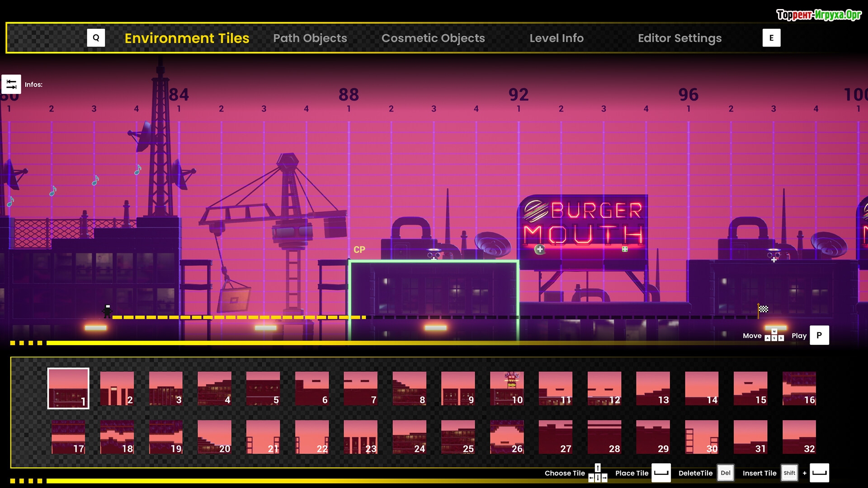Go to Editor Settings tab
Image resolution: width=868 pixels, height=488 pixels.
[679, 38]
